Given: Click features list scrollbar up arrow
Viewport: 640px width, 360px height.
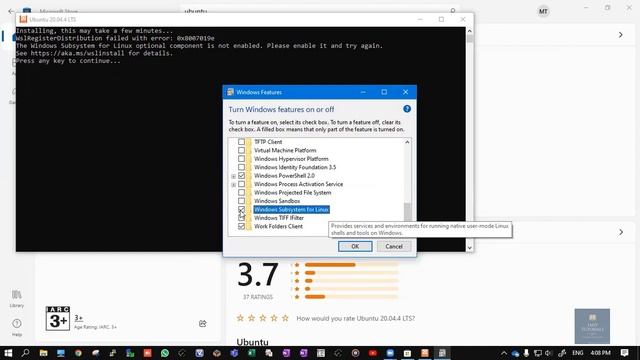Looking at the screenshot, I should point(407,142).
